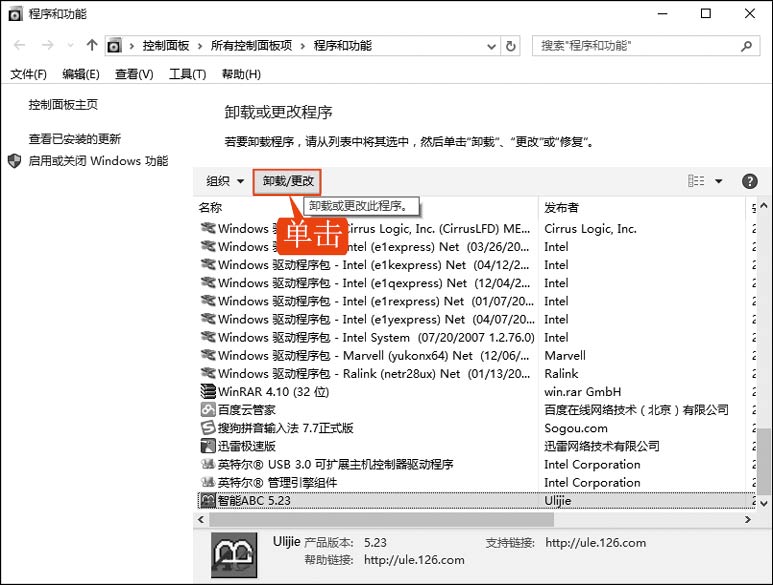
Task: Click vertical scrollbar up arrow
Action: 764,206
